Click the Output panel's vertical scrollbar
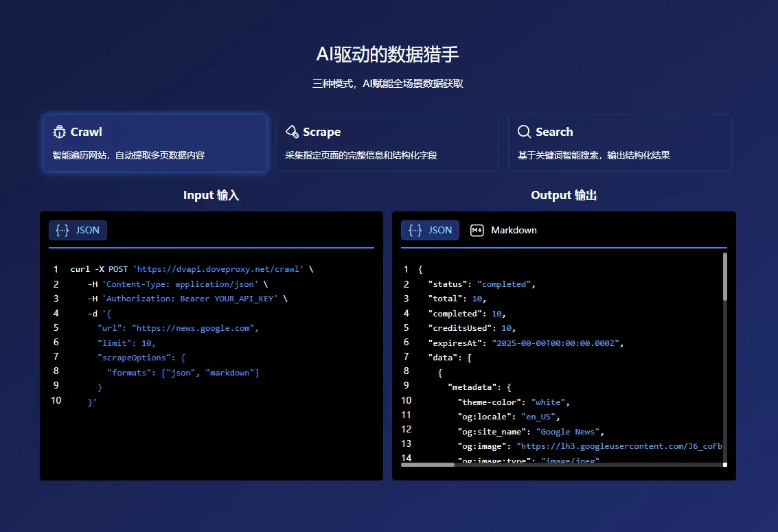Screen dimensions: 778x532 724,277
